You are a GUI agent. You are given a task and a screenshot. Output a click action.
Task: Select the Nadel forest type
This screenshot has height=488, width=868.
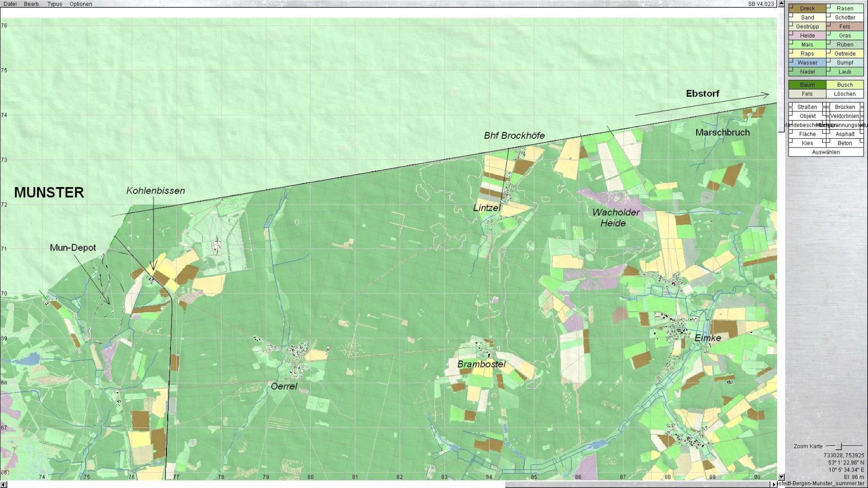pos(807,72)
